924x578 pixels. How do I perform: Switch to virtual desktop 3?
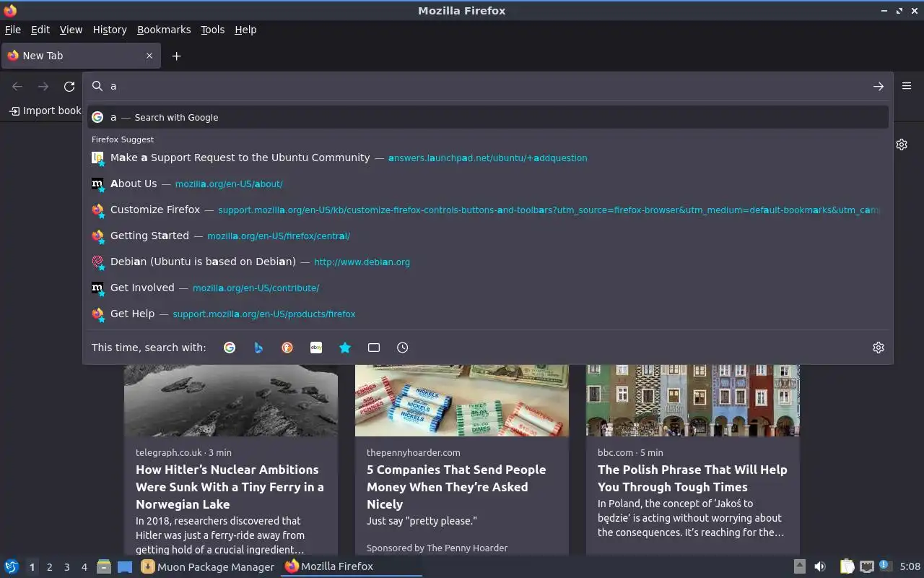tap(66, 567)
